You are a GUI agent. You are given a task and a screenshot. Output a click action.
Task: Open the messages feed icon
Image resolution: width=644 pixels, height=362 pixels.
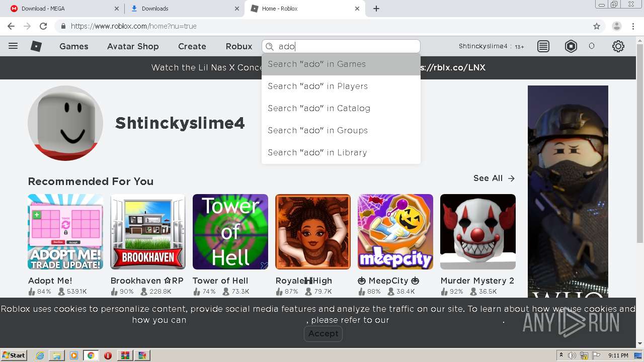[x=543, y=46]
